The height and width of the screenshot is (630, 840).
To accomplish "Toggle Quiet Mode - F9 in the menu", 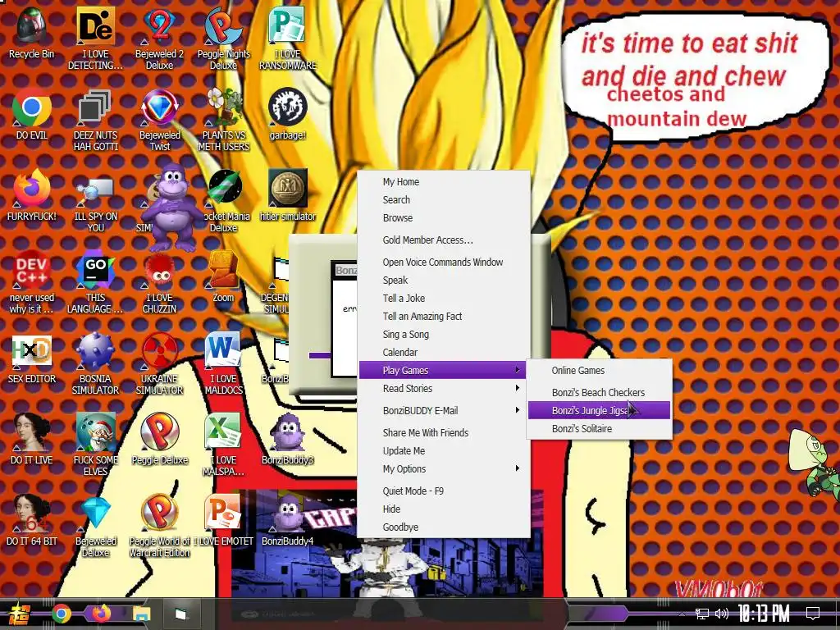I will point(444,491).
